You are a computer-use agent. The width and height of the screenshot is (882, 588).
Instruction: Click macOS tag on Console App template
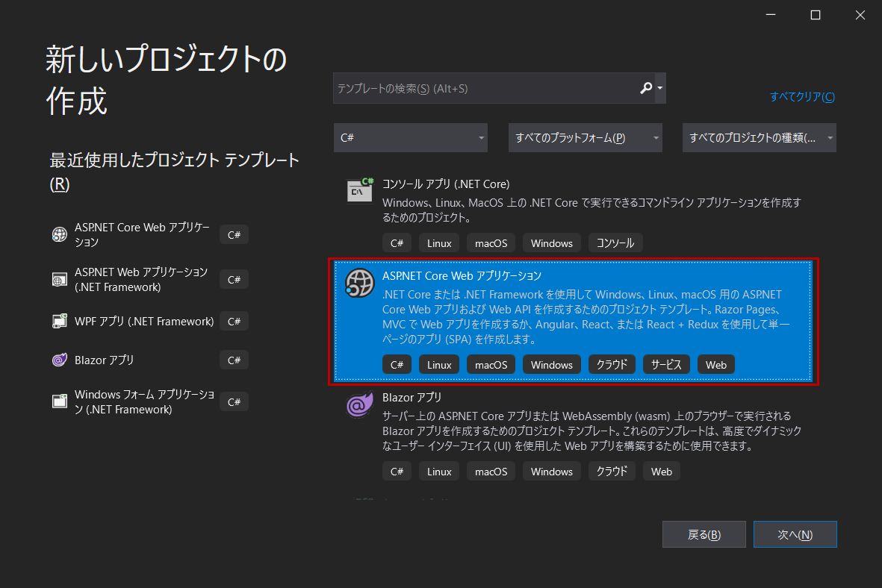[x=491, y=243]
